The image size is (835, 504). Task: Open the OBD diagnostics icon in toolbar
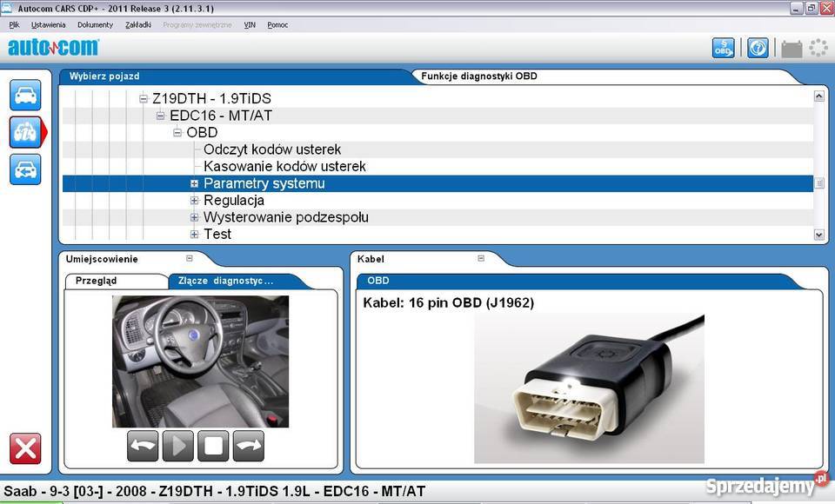(723, 48)
